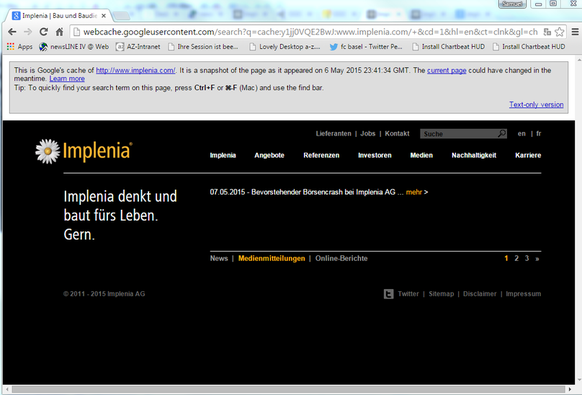582x395 pixels.
Task: Open the Referenzen menu item
Action: [321, 155]
